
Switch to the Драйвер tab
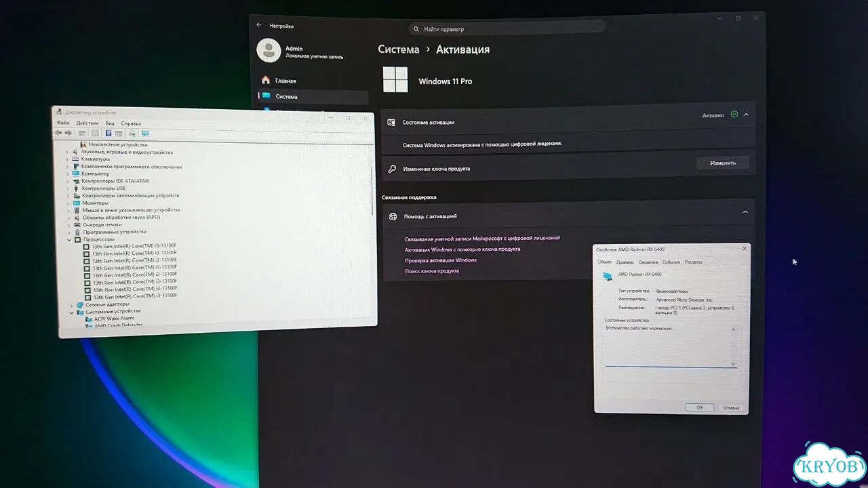tap(625, 262)
